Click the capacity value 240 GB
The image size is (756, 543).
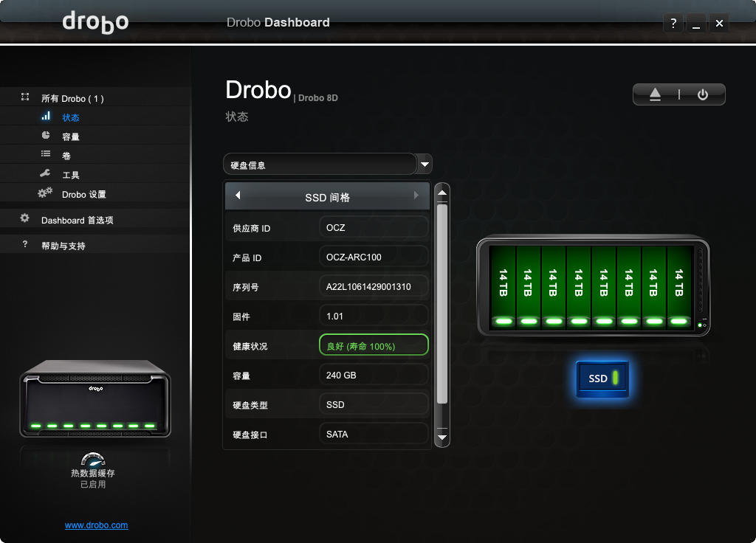(x=374, y=376)
